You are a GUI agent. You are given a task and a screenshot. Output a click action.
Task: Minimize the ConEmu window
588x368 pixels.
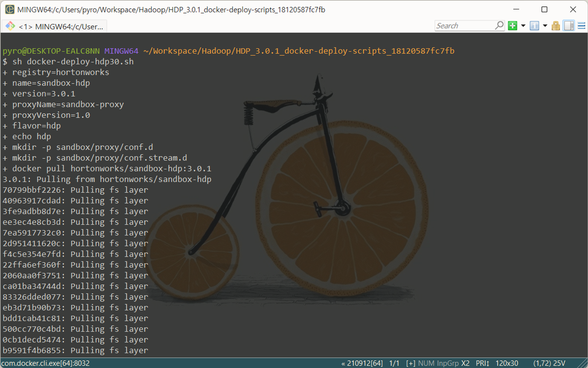[516, 9]
